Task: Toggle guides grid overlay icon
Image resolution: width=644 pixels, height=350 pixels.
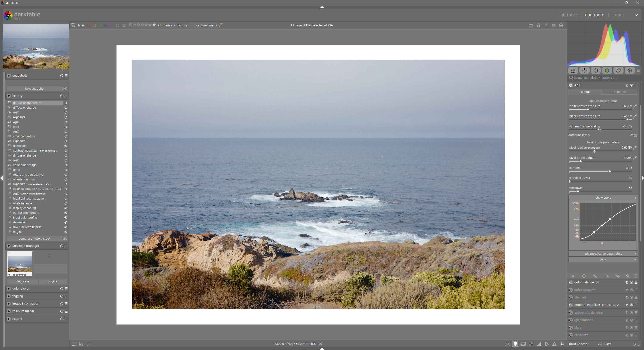Action: pos(562,344)
